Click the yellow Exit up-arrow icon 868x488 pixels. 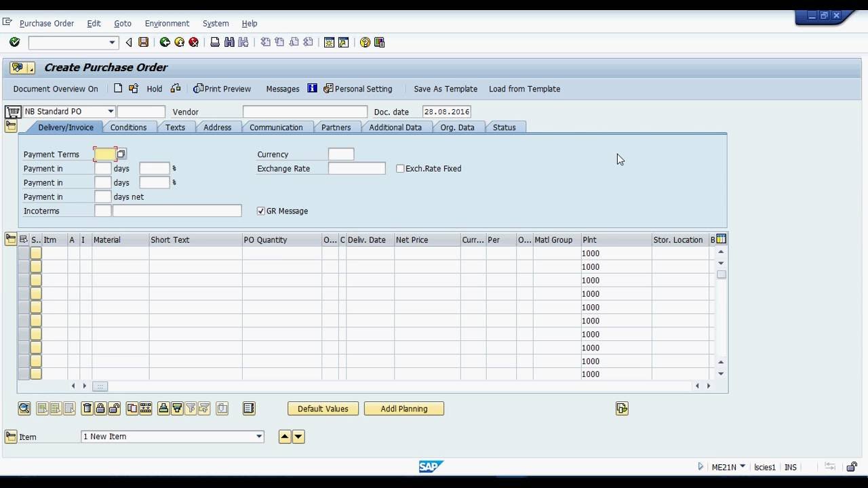point(179,42)
